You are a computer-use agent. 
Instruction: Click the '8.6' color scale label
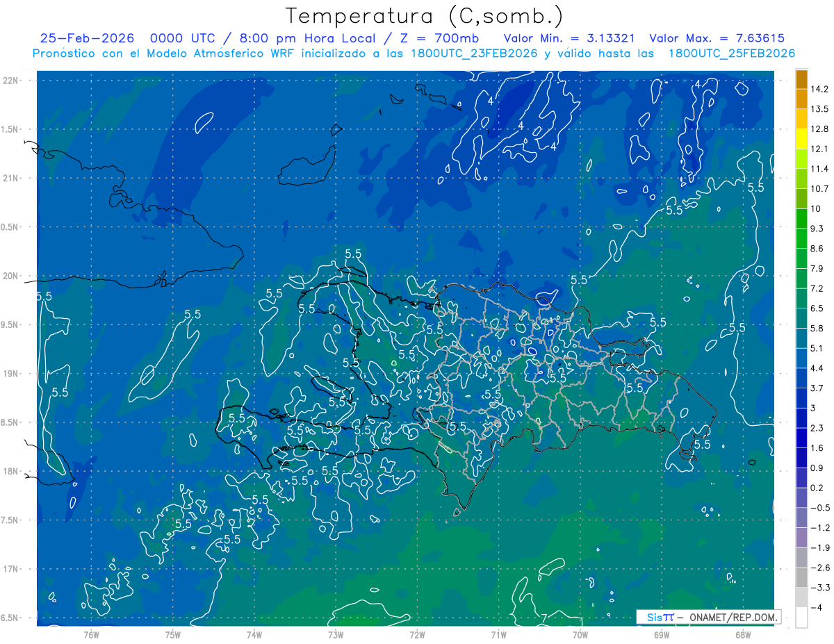(818, 249)
